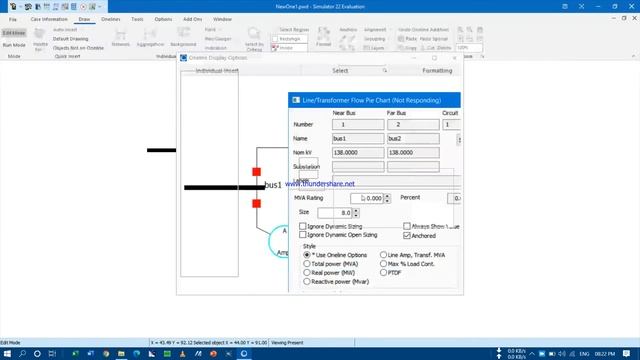Open the zoom percentage combo box
Screen dimensions: 640x360
tap(469, 48)
